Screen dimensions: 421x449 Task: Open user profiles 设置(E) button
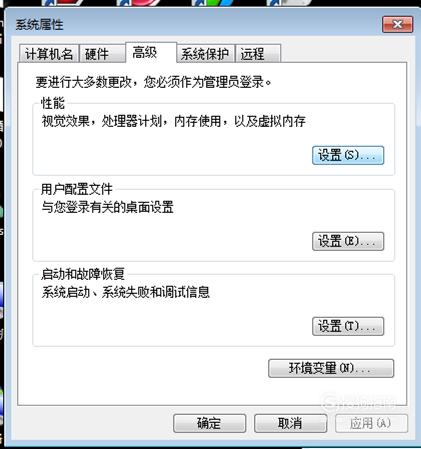pyautogui.click(x=348, y=241)
